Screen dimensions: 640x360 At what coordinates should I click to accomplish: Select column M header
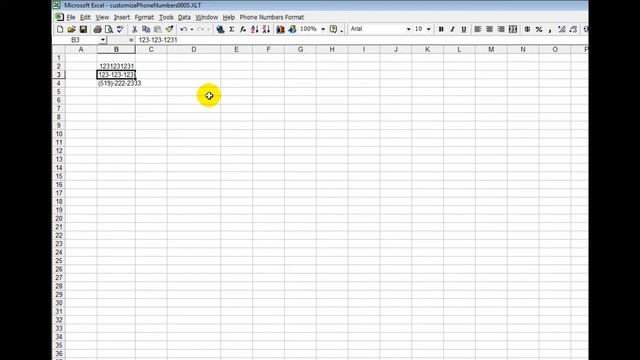(x=491, y=49)
